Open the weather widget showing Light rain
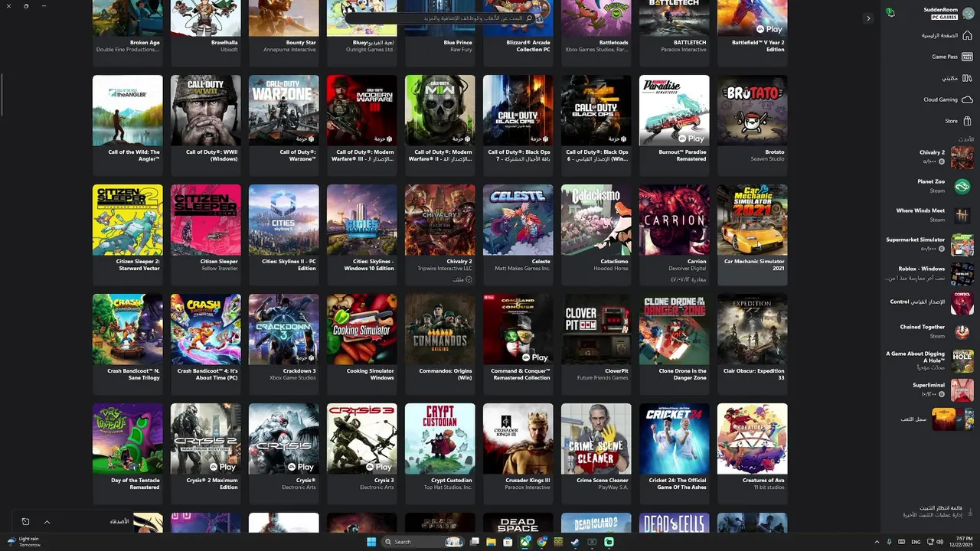980x551 pixels. [x=24, y=542]
